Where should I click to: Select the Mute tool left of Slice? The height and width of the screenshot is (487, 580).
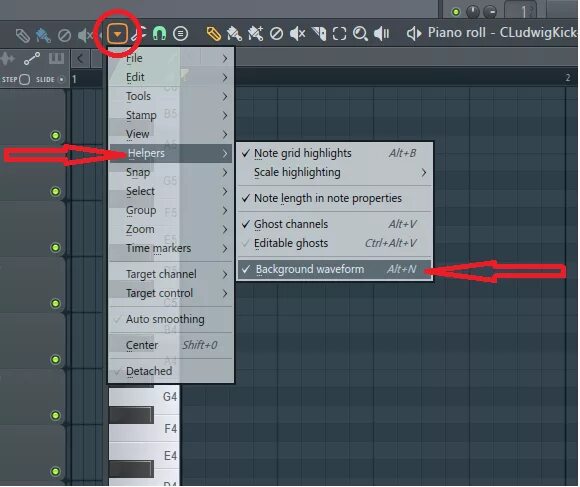click(x=297, y=34)
